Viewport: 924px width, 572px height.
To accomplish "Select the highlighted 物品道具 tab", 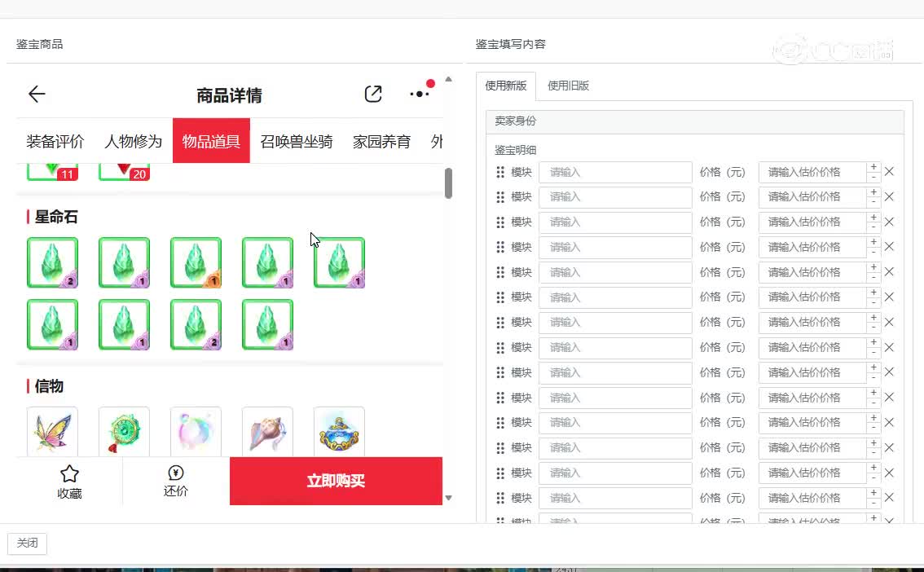I will [x=211, y=141].
